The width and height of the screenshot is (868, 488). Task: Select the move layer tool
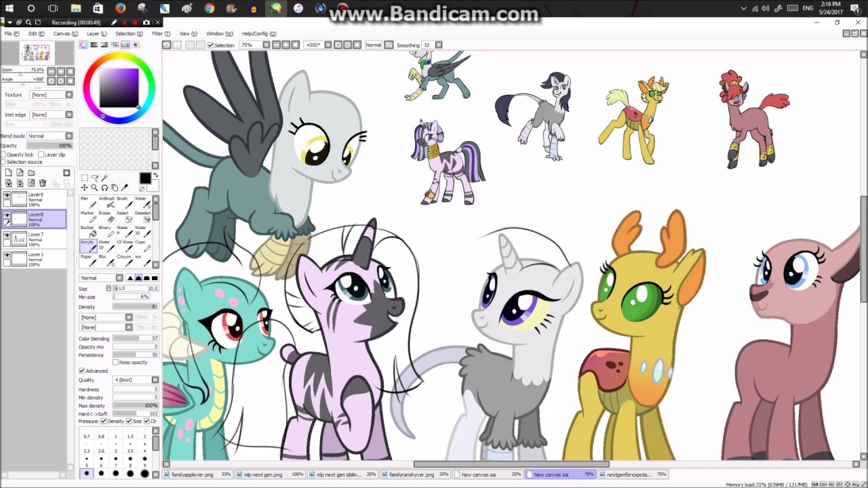84,188
